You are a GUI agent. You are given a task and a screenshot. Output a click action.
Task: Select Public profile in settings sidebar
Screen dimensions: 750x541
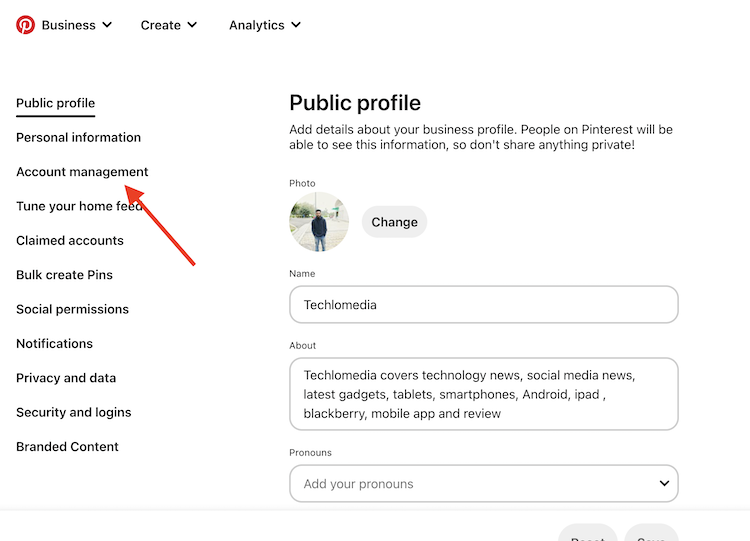[55, 103]
